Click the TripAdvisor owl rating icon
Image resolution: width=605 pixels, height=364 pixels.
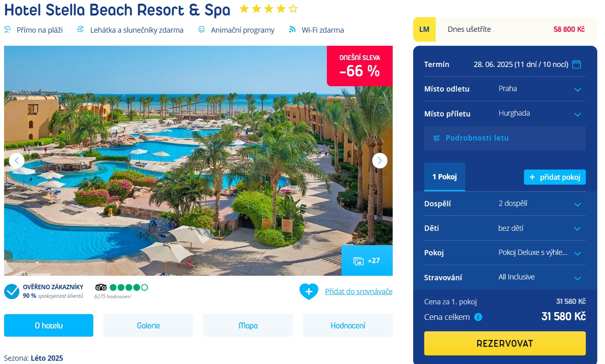(x=101, y=287)
